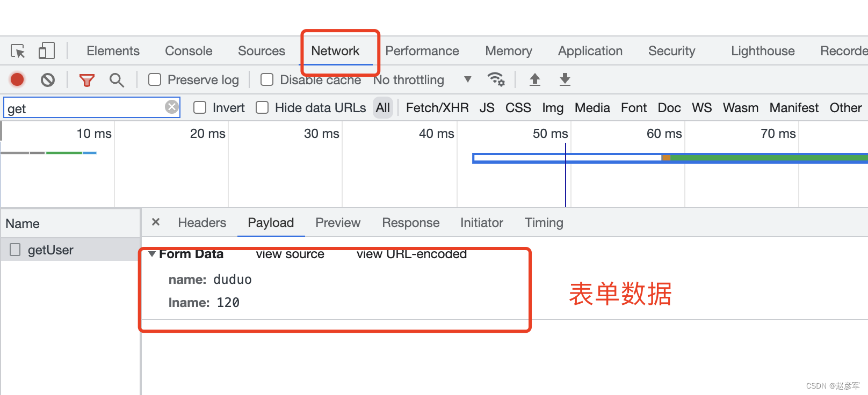The width and height of the screenshot is (868, 395).
Task: Stop recording network log with red button
Action: [x=17, y=79]
